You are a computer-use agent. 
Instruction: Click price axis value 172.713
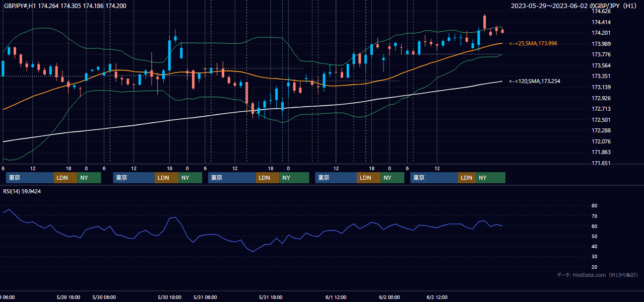pos(601,109)
